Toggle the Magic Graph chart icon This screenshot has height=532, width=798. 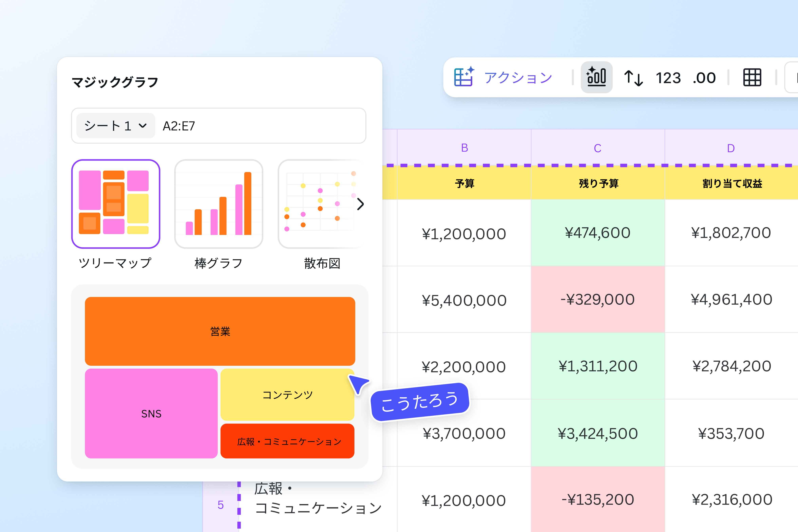click(597, 77)
